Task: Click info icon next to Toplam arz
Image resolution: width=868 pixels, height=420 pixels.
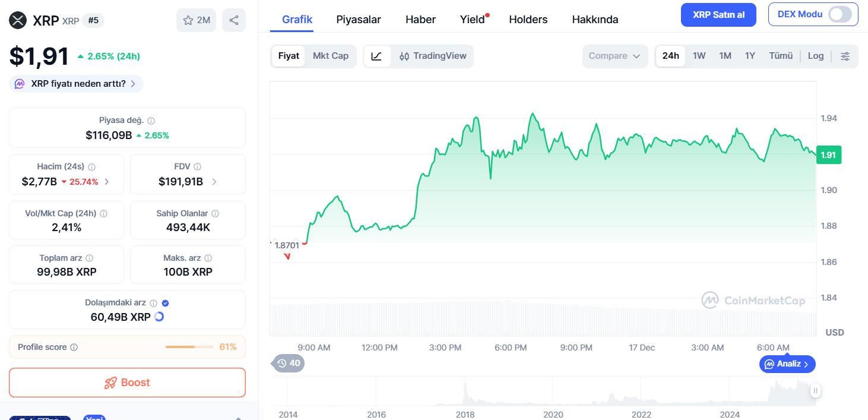Action: (89, 258)
